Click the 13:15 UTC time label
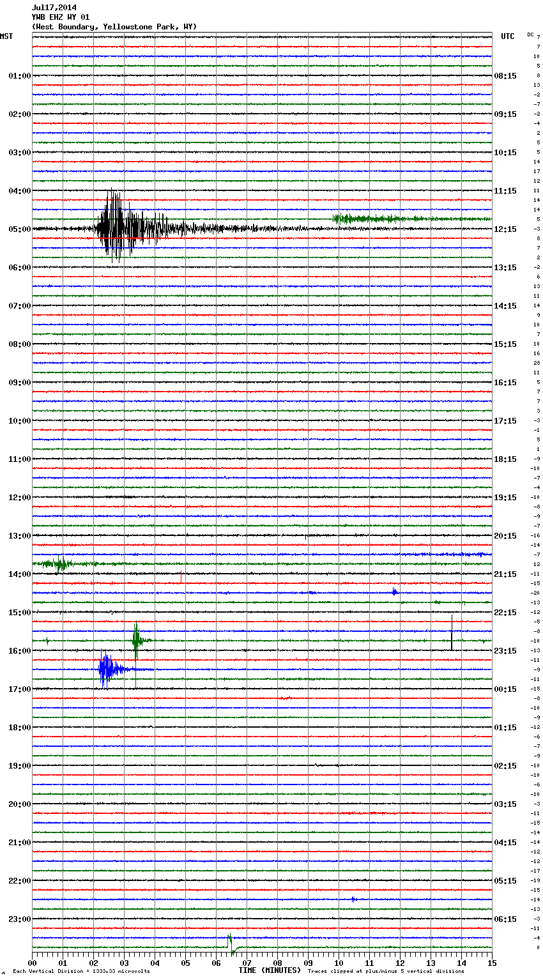 click(x=505, y=268)
